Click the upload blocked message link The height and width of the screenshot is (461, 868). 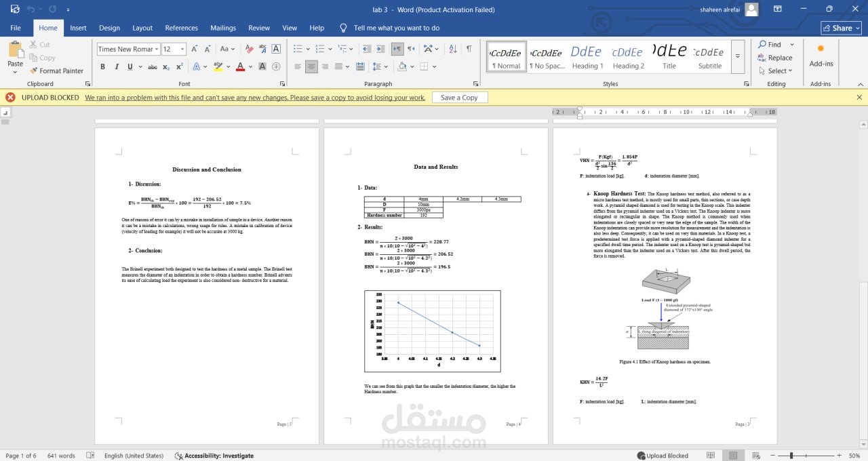[255, 98]
